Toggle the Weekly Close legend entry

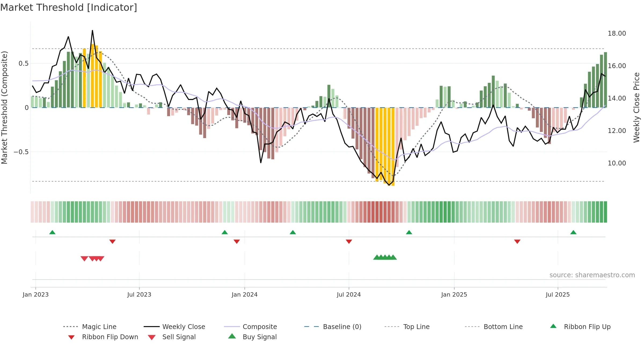click(x=174, y=327)
